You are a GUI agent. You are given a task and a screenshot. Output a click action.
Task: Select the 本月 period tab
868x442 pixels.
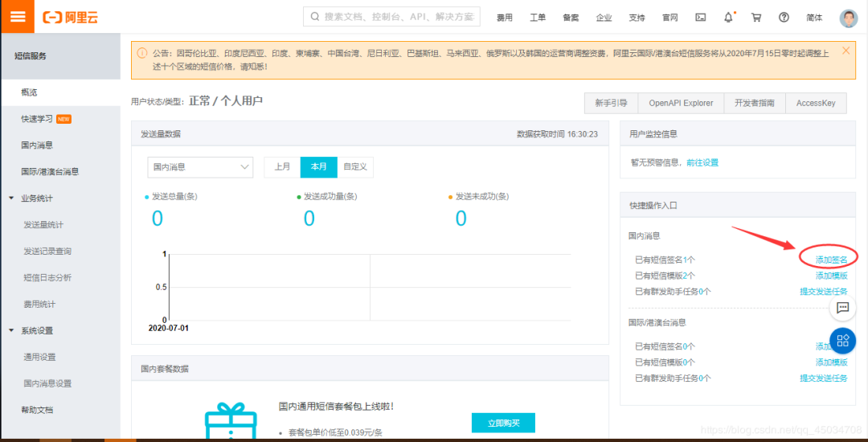pyautogui.click(x=319, y=167)
